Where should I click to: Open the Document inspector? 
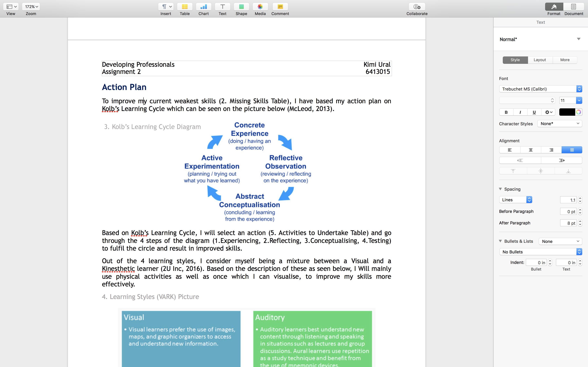click(573, 7)
